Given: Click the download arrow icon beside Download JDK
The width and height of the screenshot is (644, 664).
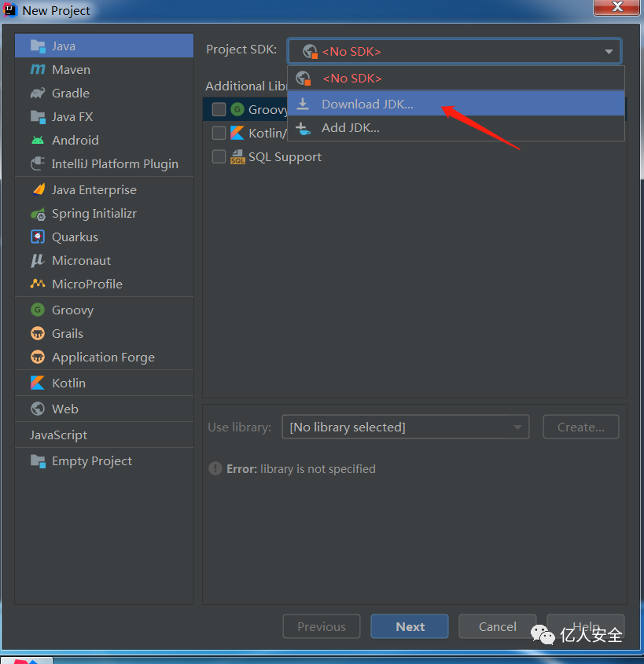Looking at the screenshot, I should point(303,105).
